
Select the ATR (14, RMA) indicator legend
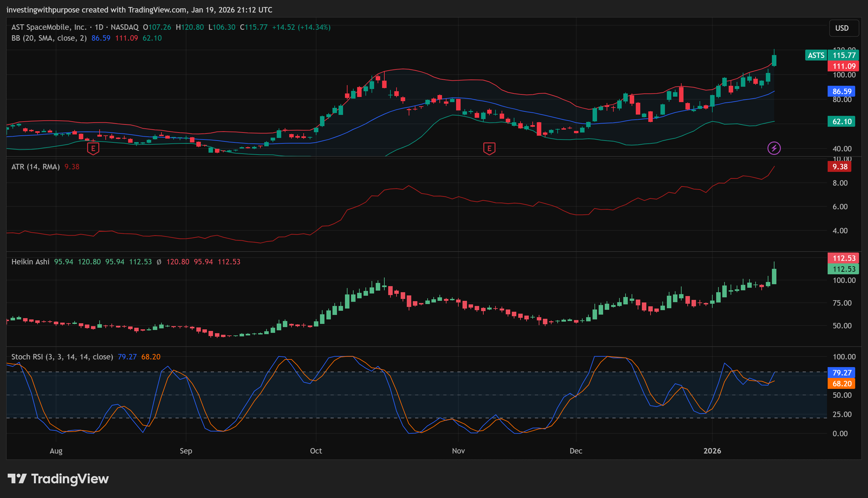(x=36, y=166)
